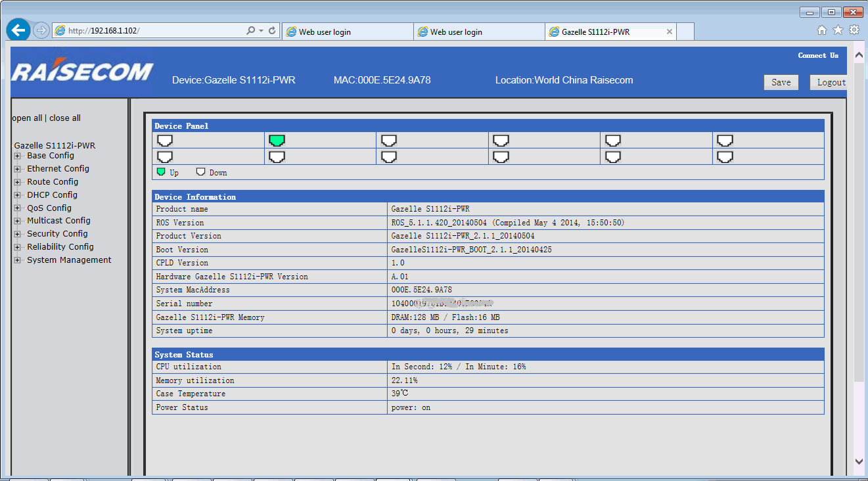The image size is (868, 481).
Task: Click the Refresh icon in address bar
Action: 273,31
